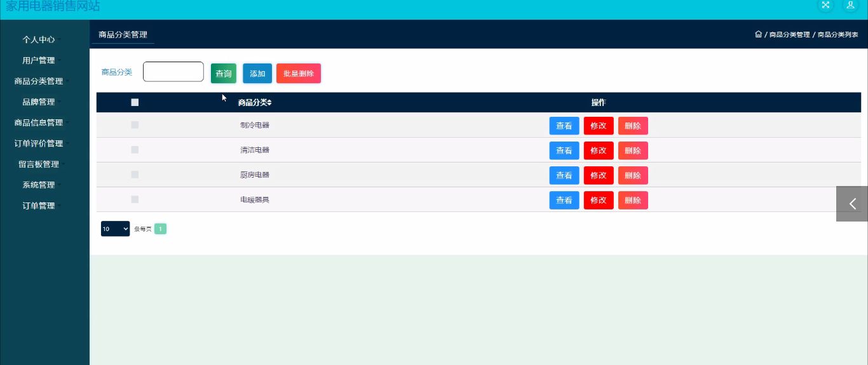Screen dimensions: 868x365
Task: Click 商品分类列表 in breadcrumb
Action: pyautogui.click(x=838, y=35)
